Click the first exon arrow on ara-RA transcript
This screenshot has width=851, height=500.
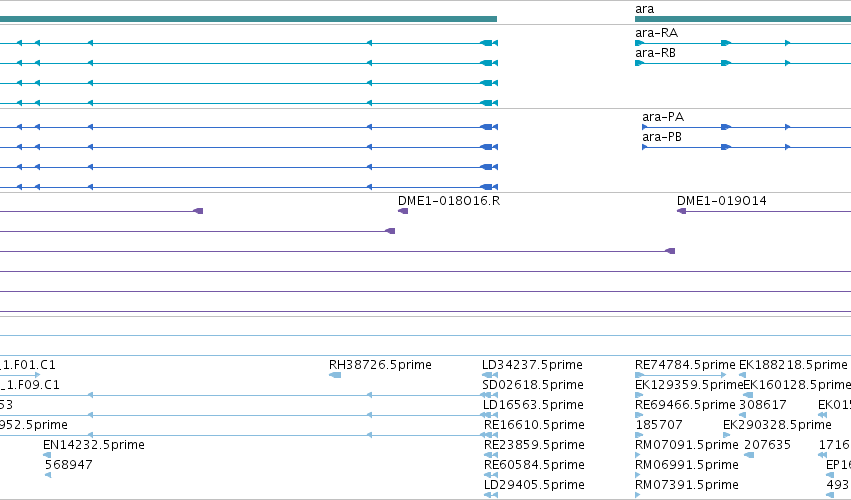(x=639, y=43)
